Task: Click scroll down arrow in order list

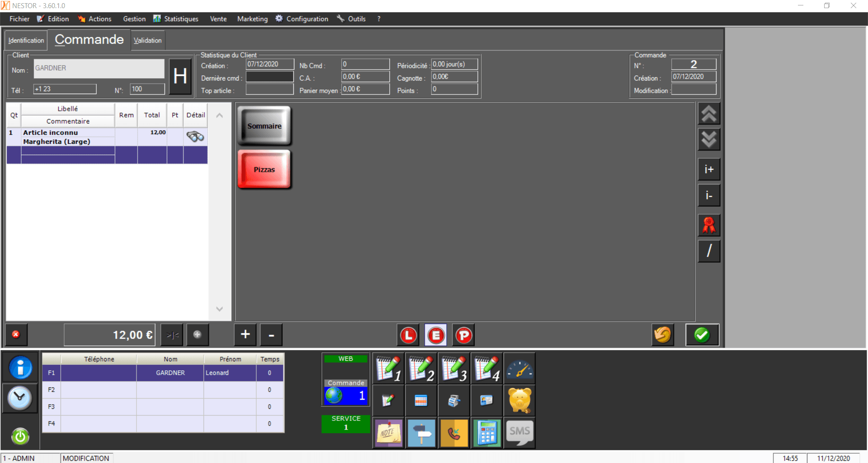Action: pos(220,309)
